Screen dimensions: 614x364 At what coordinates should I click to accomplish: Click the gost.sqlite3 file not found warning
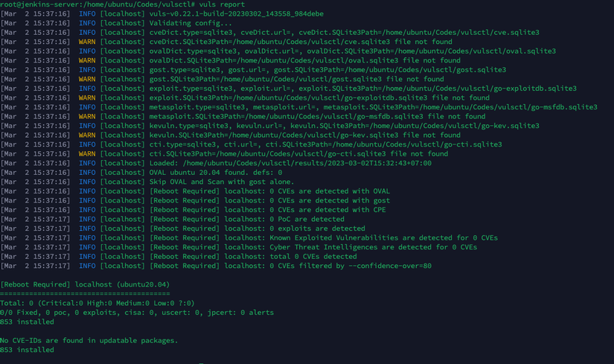pyautogui.click(x=296, y=79)
